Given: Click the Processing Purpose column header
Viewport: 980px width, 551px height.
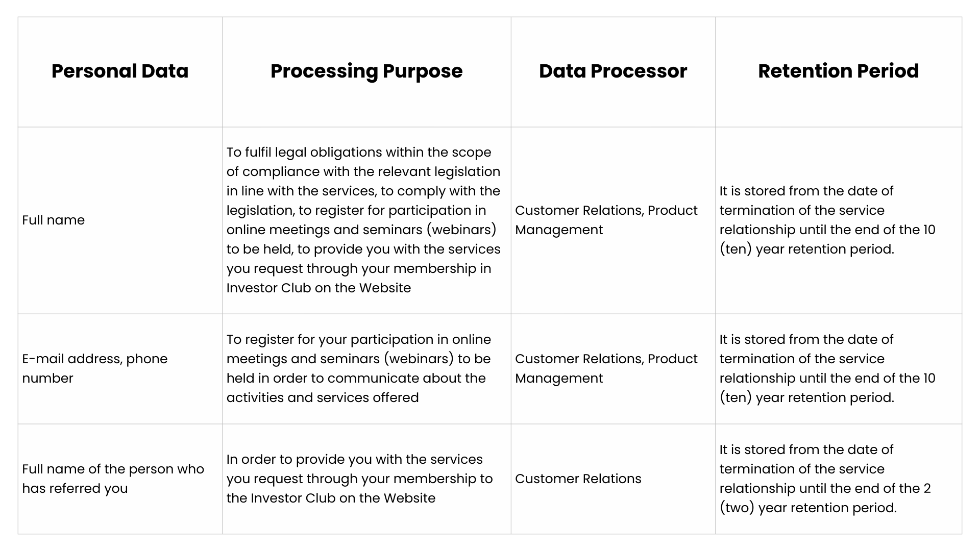Looking at the screenshot, I should (366, 71).
